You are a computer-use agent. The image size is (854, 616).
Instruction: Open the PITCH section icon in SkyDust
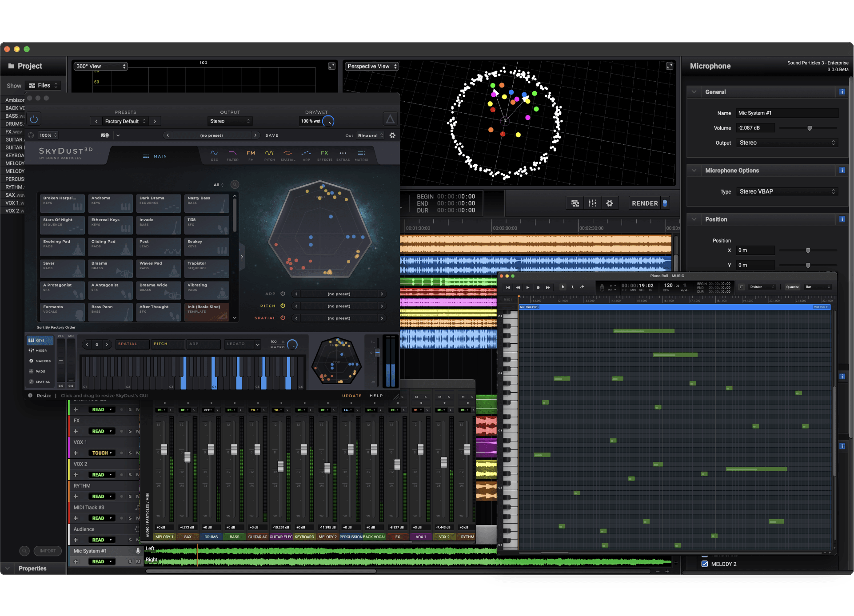(269, 155)
